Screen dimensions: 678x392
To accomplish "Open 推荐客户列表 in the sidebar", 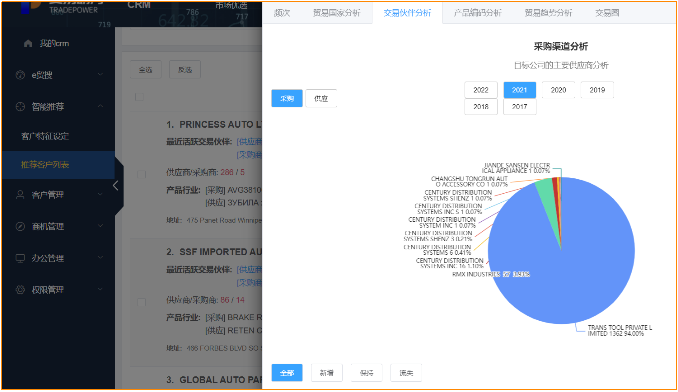I will click(x=45, y=165).
